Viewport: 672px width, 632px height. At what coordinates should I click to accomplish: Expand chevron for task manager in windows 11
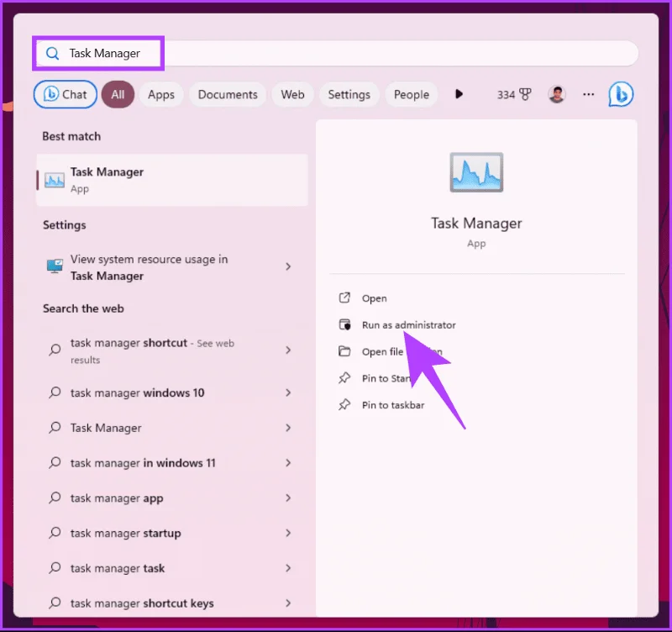288,463
